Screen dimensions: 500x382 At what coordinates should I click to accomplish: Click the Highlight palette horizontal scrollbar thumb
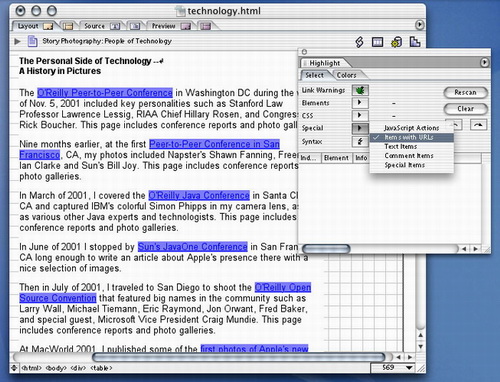click(326, 249)
